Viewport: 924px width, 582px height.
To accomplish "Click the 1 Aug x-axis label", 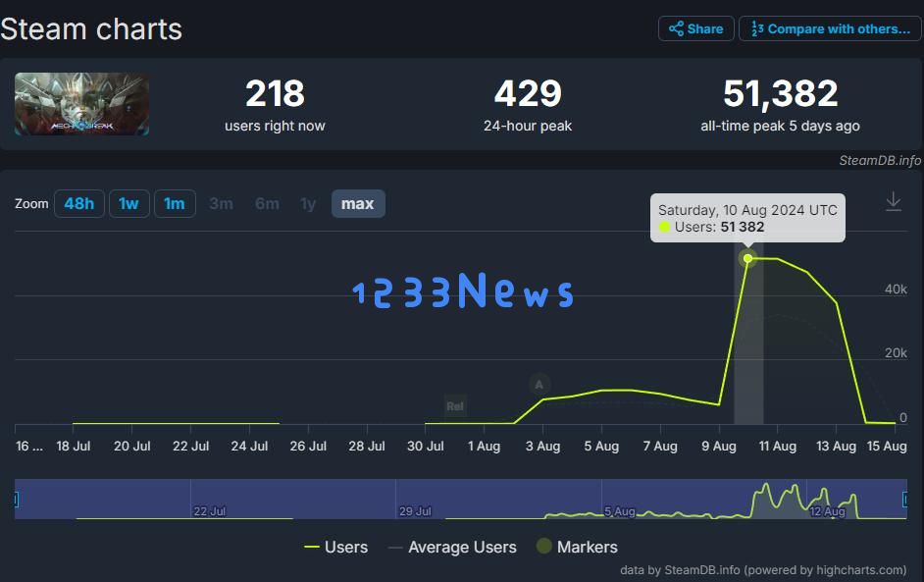I will point(484,447).
